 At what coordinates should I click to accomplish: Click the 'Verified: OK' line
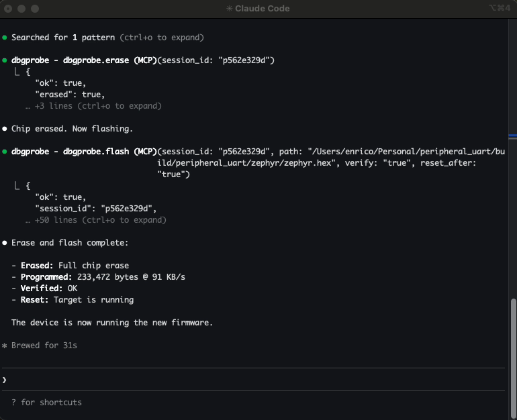[x=44, y=288]
